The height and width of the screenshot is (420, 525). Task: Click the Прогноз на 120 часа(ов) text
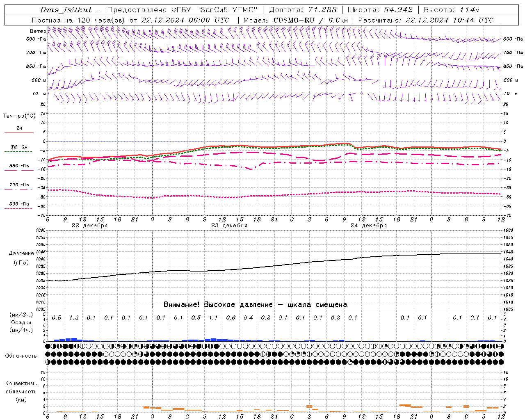(x=79, y=20)
